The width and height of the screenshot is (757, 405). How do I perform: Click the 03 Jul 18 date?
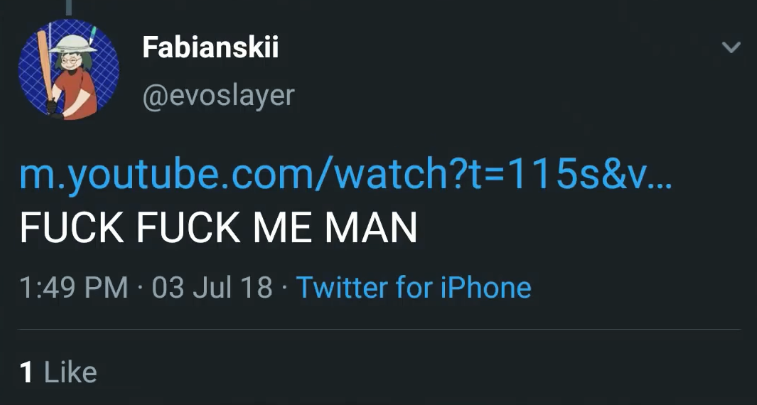tap(212, 287)
